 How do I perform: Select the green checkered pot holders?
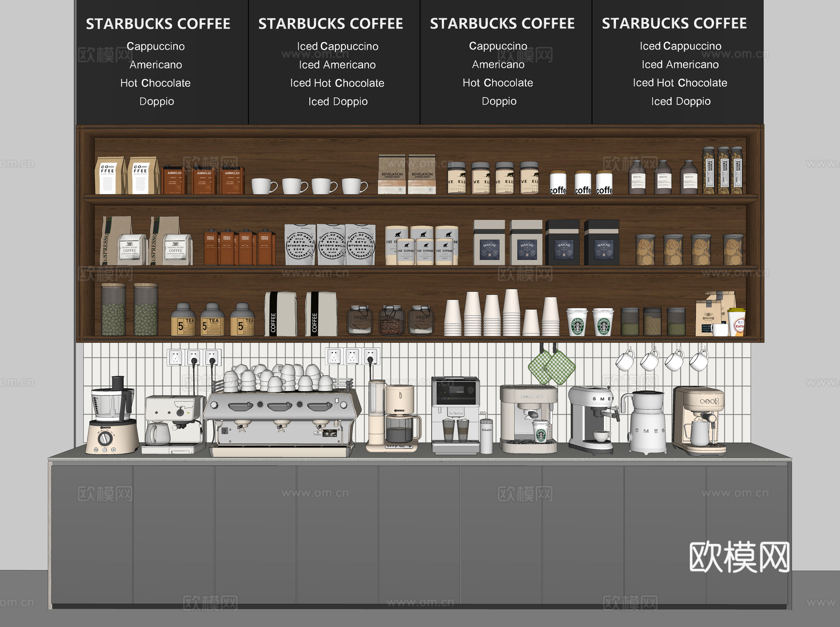(552, 366)
